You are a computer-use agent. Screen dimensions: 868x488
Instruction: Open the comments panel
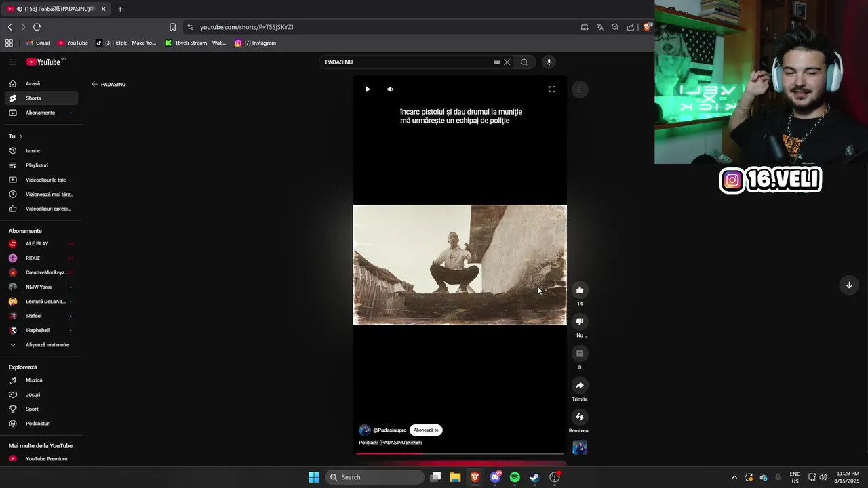pyautogui.click(x=580, y=354)
